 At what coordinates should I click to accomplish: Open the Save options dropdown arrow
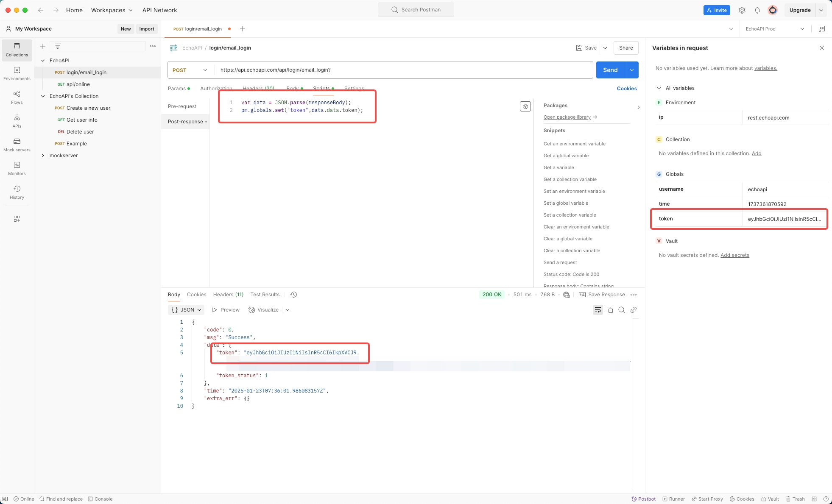(x=605, y=48)
